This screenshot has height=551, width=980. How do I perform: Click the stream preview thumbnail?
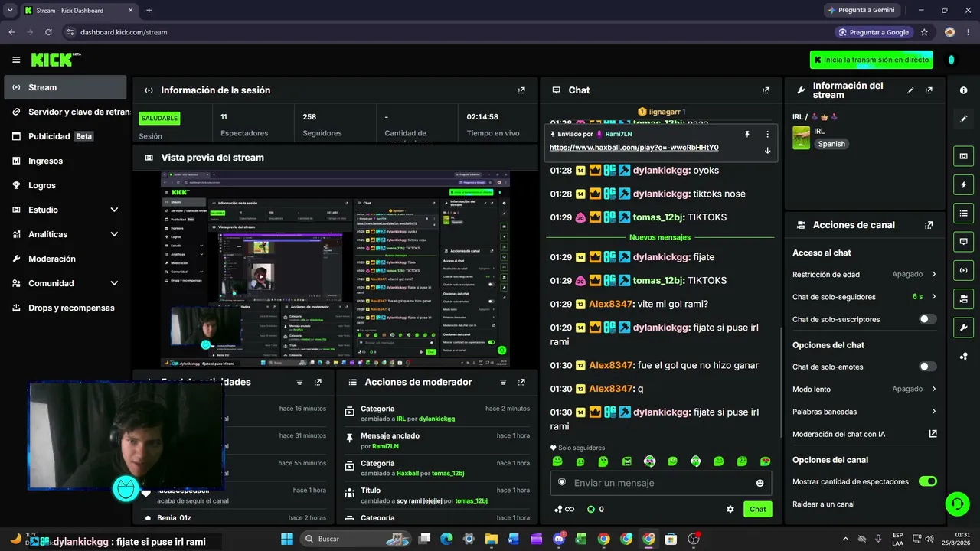point(335,269)
